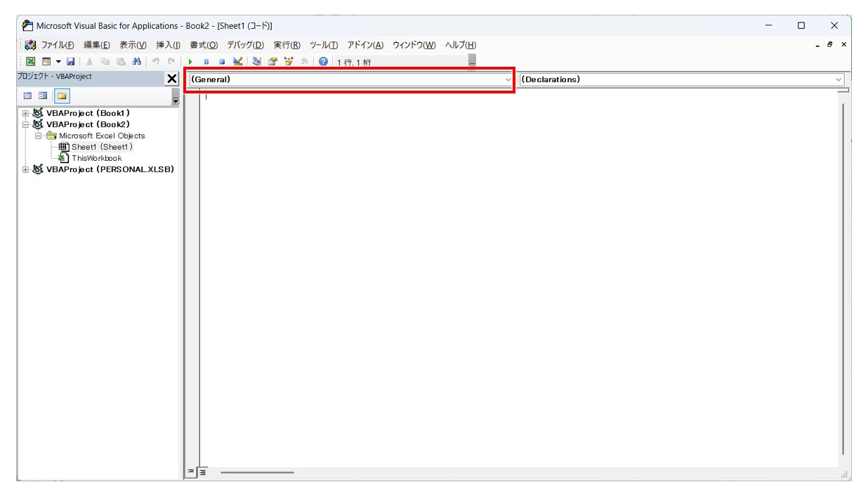The width and height of the screenshot is (868, 496).
Task: Collapse the Microsoft Excel Objects folder node
Action: 39,136
